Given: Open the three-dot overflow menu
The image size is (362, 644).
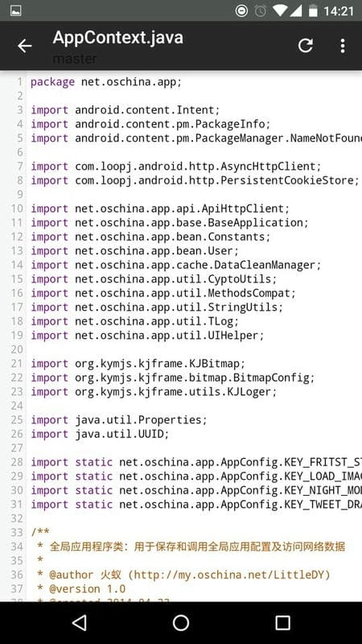Looking at the screenshot, I should (343, 46).
